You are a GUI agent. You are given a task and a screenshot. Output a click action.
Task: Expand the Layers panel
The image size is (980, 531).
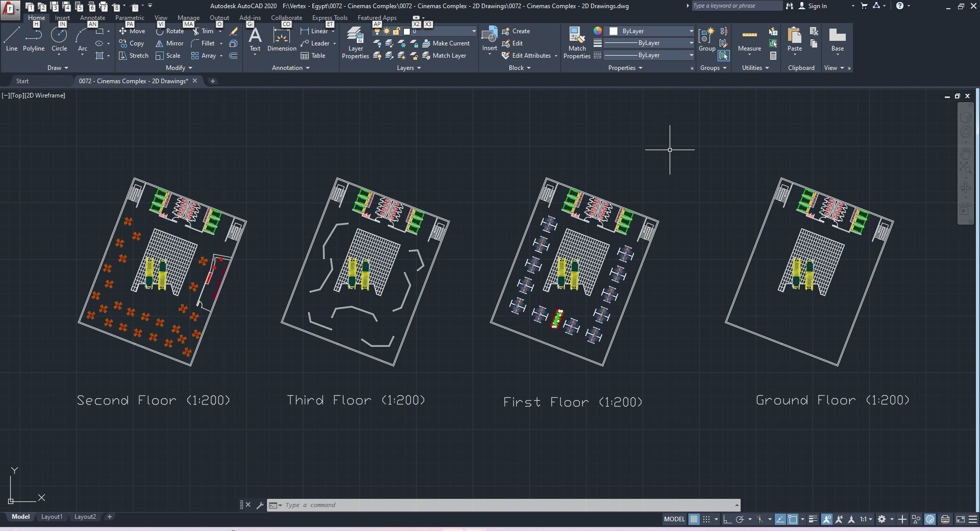coord(409,68)
